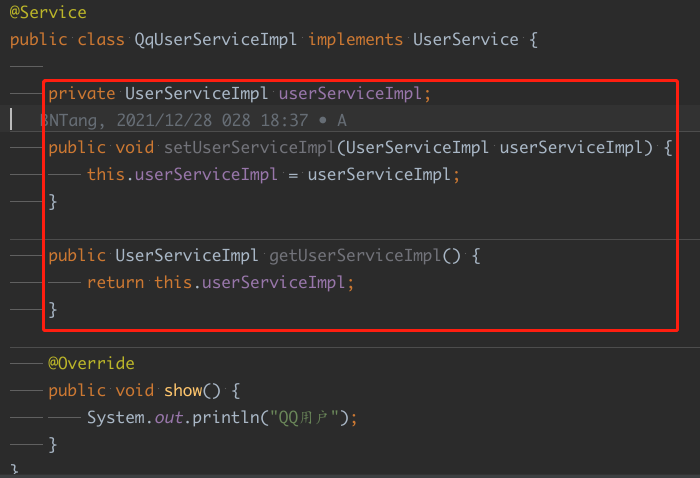
Task: Click the @Service annotation
Action: tap(48, 13)
